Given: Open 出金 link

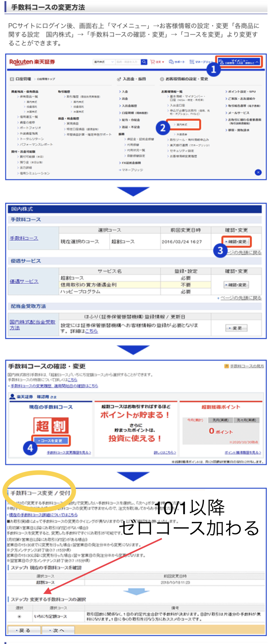Looking at the screenshot, I should [125, 99].
